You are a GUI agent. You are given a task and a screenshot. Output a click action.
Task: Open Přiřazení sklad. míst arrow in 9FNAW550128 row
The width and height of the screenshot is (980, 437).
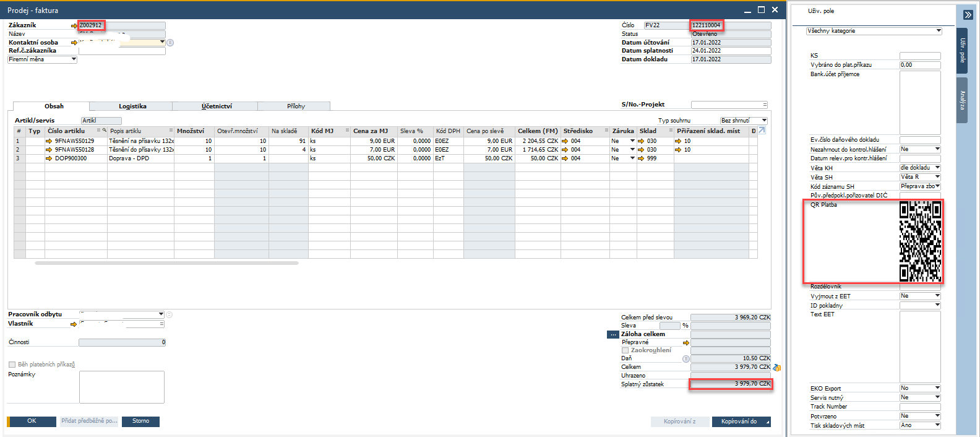(x=678, y=150)
